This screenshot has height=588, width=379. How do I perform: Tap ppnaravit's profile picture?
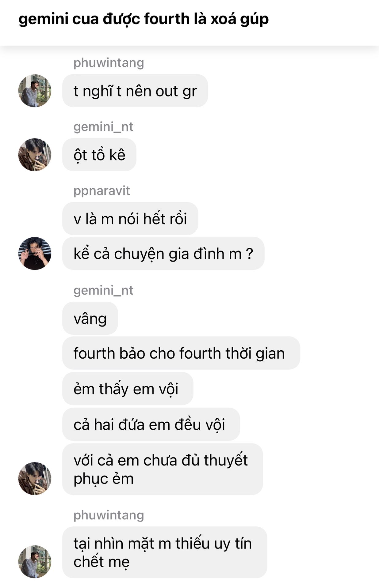point(35,253)
